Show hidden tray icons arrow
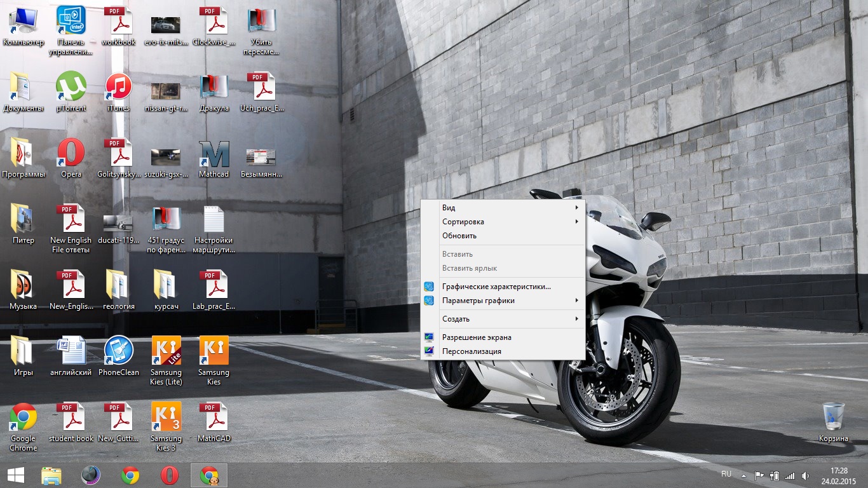Image resolution: width=868 pixels, height=488 pixels. point(743,475)
